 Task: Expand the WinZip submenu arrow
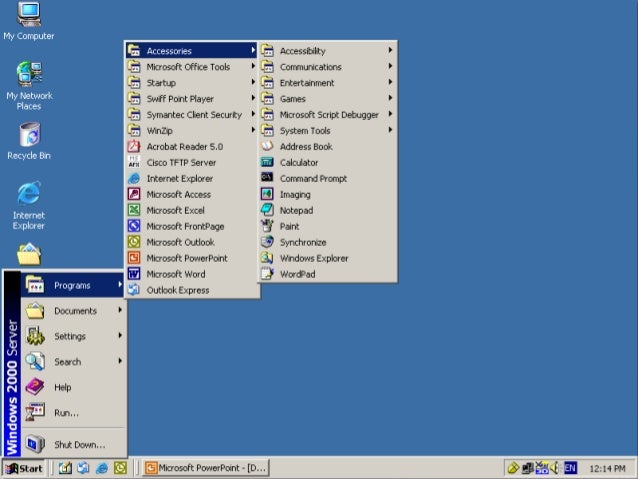253,130
